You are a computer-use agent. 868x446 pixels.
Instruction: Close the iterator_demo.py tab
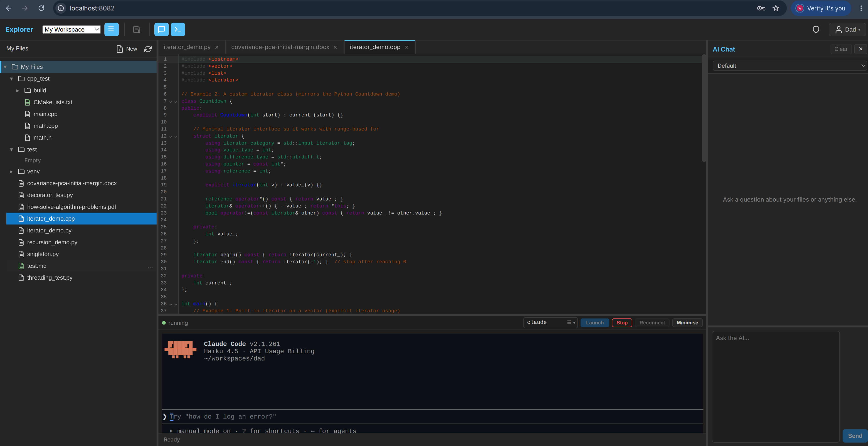(217, 47)
